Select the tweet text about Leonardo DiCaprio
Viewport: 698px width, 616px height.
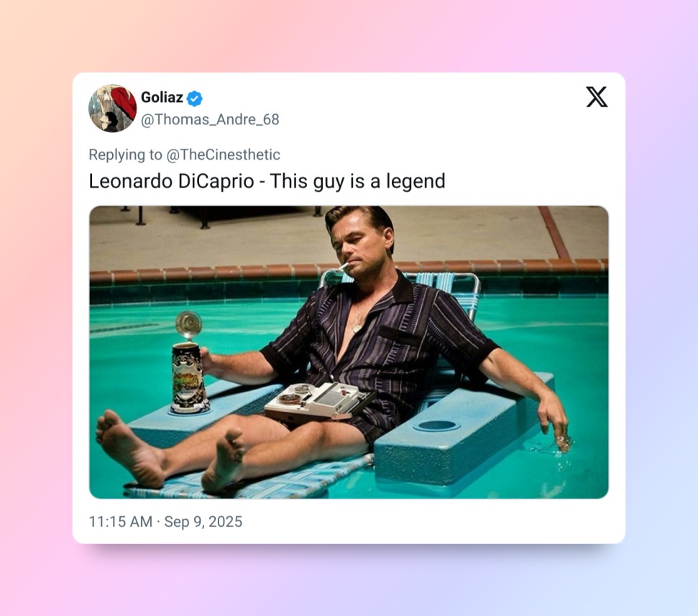[x=267, y=181]
